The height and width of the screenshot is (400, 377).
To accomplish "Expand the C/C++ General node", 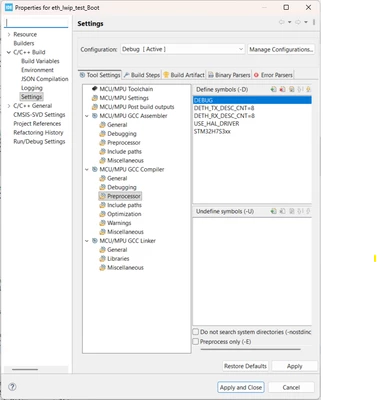I will pyautogui.click(x=9, y=106).
